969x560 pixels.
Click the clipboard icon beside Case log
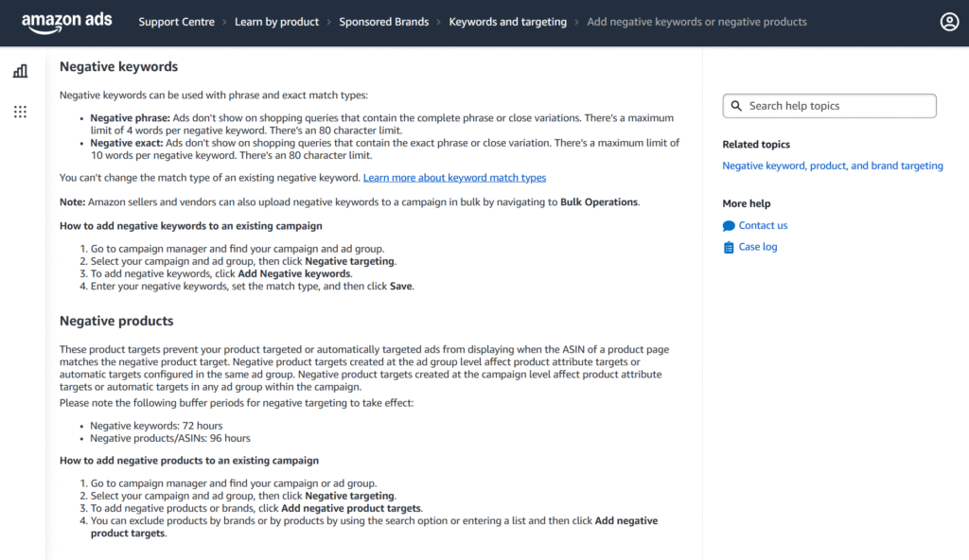click(729, 247)
